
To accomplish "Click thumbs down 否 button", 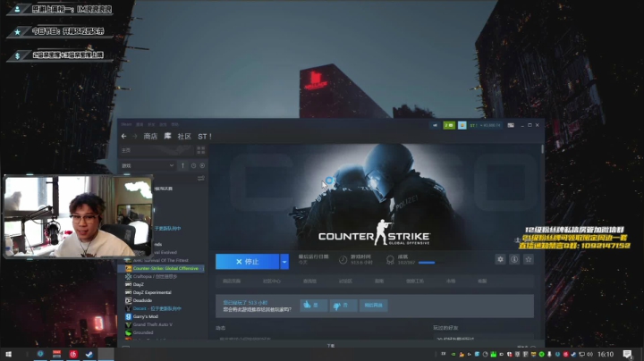I will 343,306.
